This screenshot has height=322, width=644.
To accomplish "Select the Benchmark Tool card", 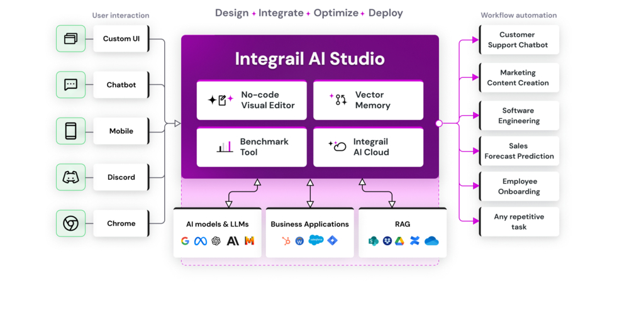I will click(252, 147).
